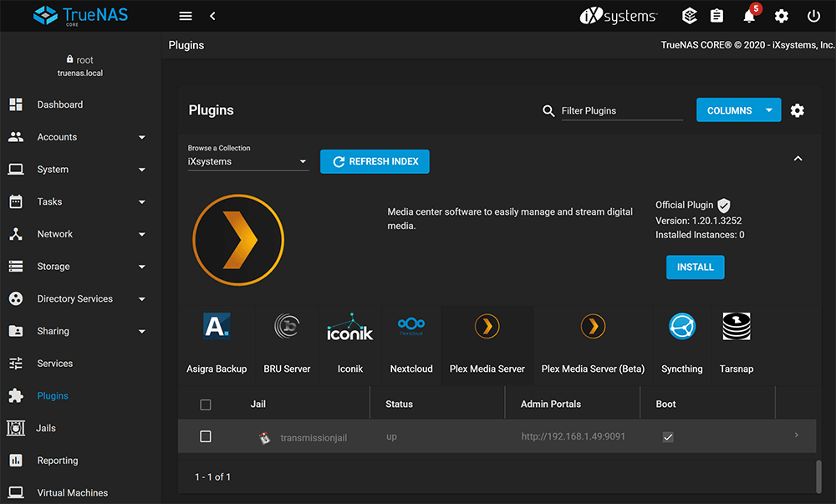Toggle the select-all header checkbox
Image resolution: width=836 pixels, height=504 pixels.
coord(206,405)
